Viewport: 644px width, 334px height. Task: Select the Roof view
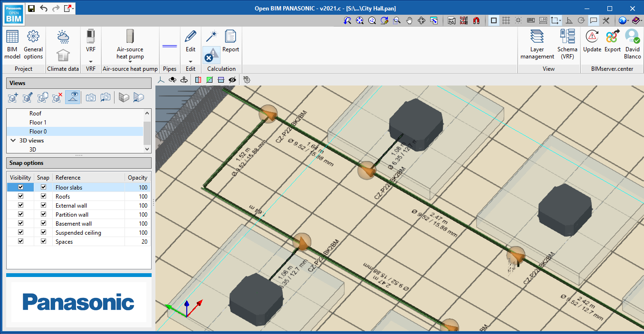coord(35,114)
